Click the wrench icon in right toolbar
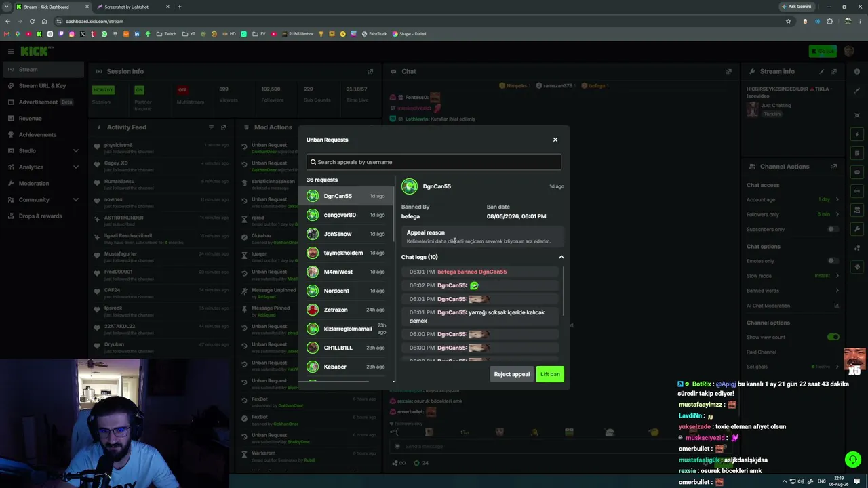 pyautogui.click(x=858, y=229)
